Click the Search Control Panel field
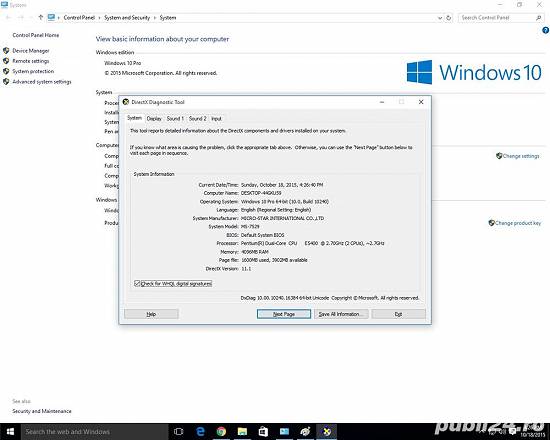 [x=500, y=18]
